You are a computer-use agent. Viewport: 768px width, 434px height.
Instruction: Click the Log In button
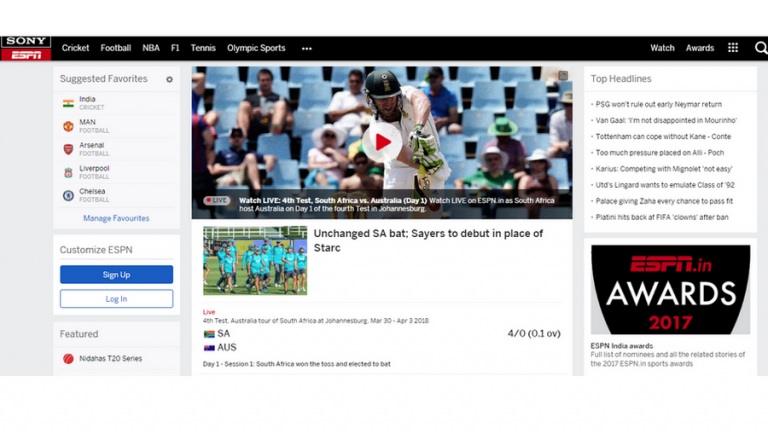[x=117, y=299]
